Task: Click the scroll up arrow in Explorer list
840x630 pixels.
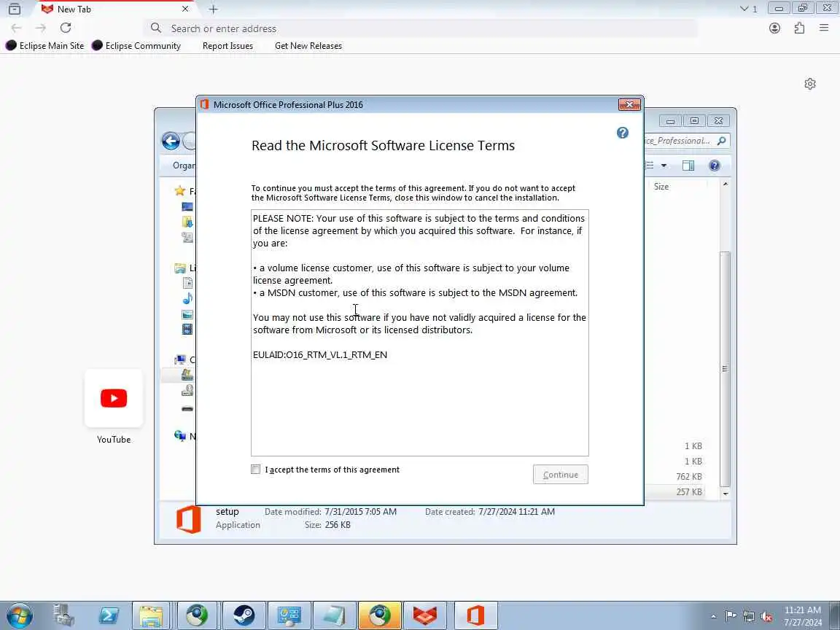Action: (x=726, y=184)
